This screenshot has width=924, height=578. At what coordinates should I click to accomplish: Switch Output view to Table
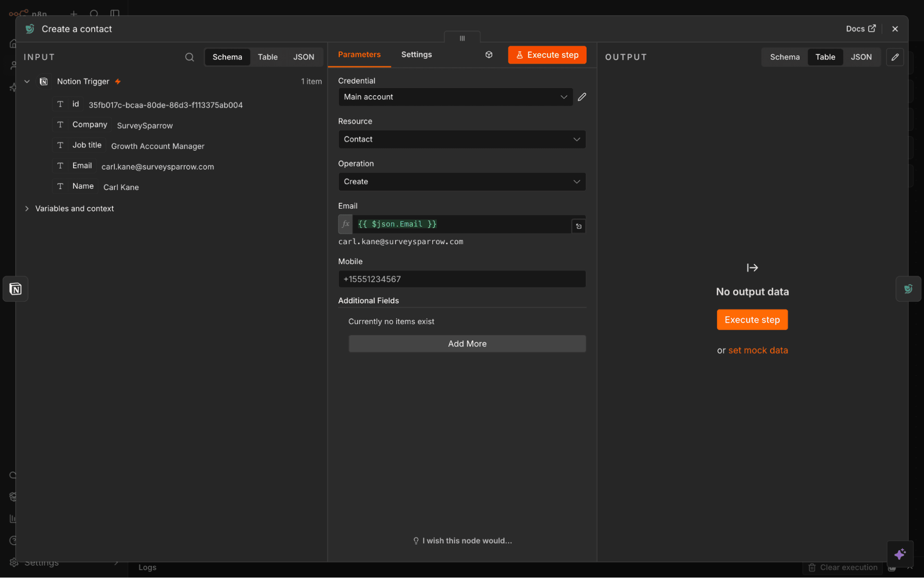[x=825, y=57]
